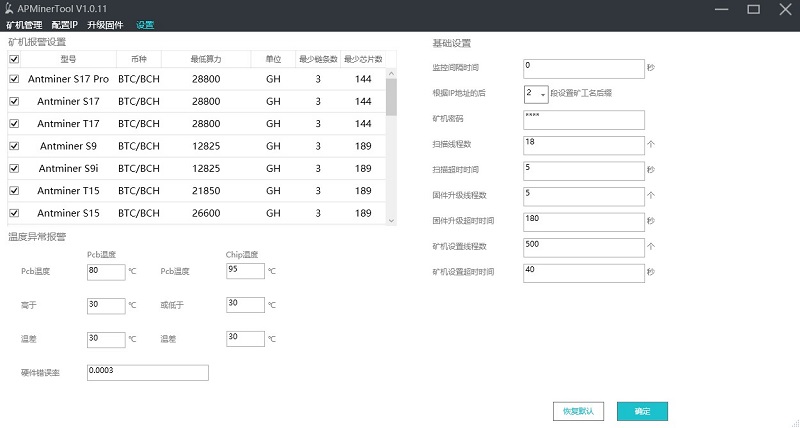Toggle the Antminer T15 checkbox
This screenshot has width=800, height=428.
(x=14, y=190)
